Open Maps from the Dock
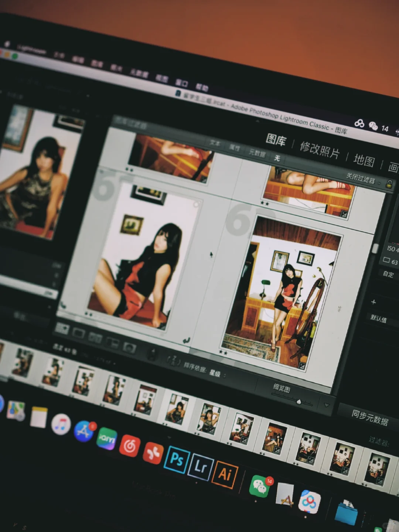Viewport: 399px width, 532px height. pos(15,410)
